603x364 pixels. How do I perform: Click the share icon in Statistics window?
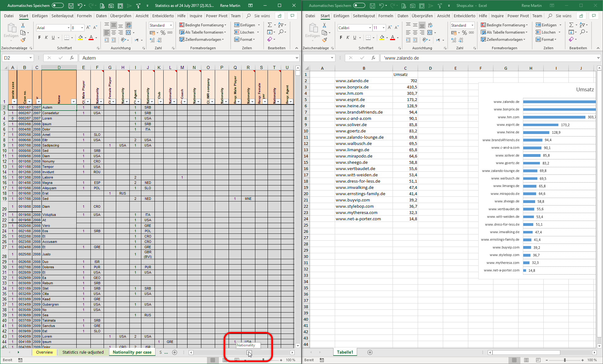coord(280,16)
